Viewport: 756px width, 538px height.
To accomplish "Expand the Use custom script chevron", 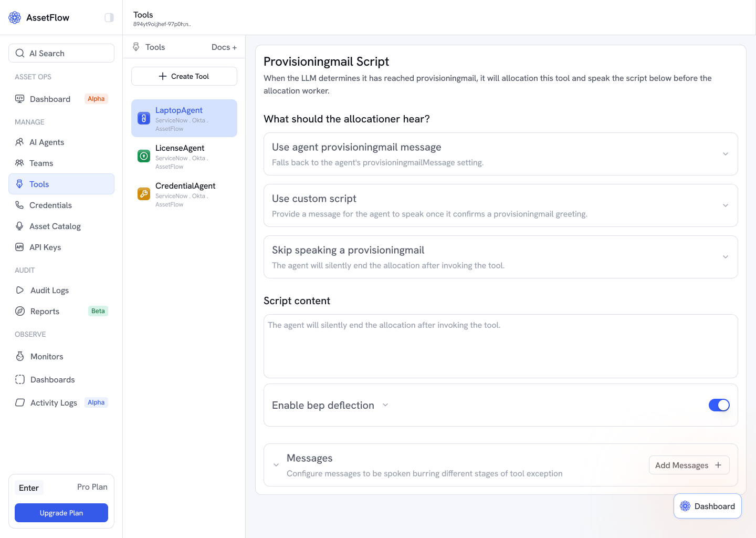I will 726,205.
